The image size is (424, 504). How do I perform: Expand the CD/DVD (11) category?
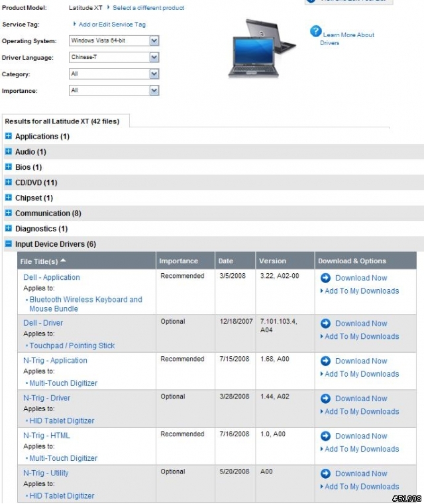tap(9, 182)
